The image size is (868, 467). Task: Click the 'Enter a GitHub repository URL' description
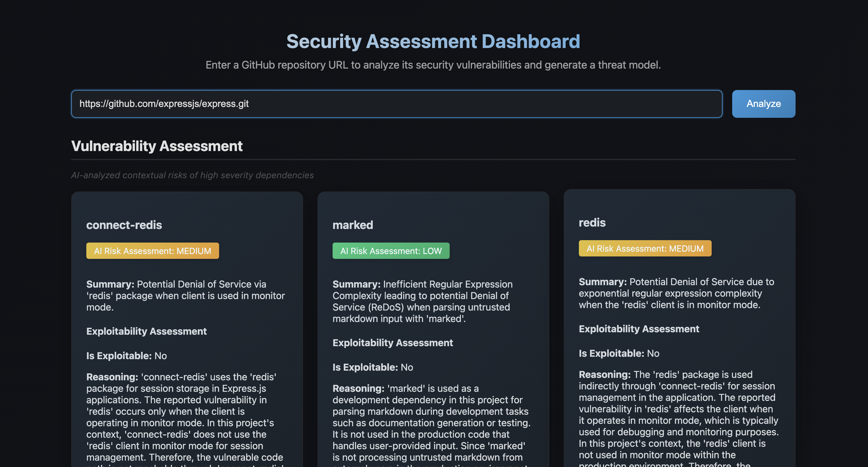433,65
